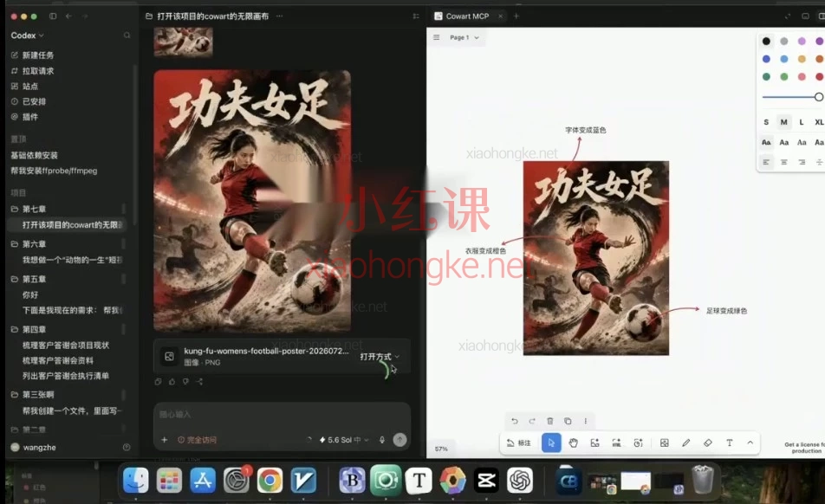This screenshot has width=825, height=504.
Task: Click the 标注 annotate button
Action: 519,443
